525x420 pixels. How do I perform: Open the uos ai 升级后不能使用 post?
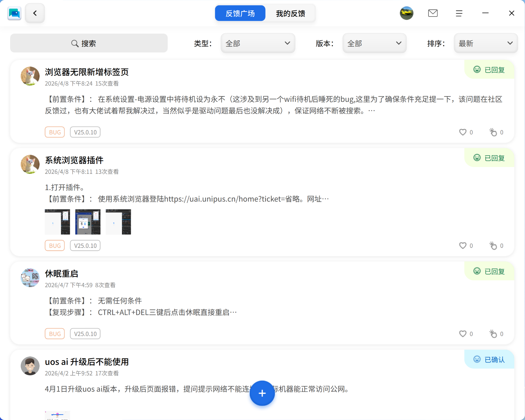(x=87, y=362)
